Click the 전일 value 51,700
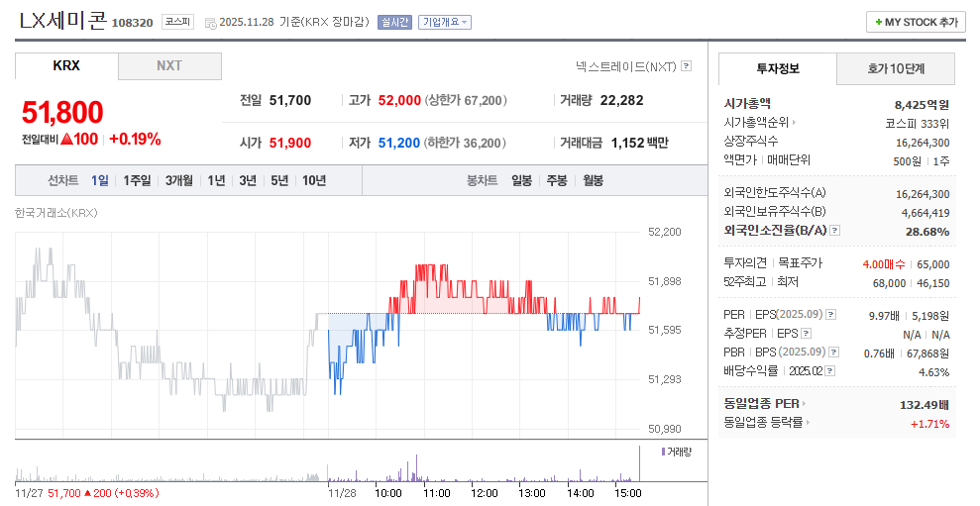Image resolution: width=980 pixels, height=506 pixels. [290, 100]
